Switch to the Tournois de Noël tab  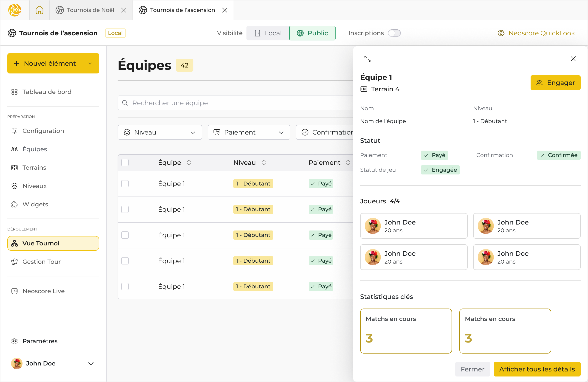(90, 10)
